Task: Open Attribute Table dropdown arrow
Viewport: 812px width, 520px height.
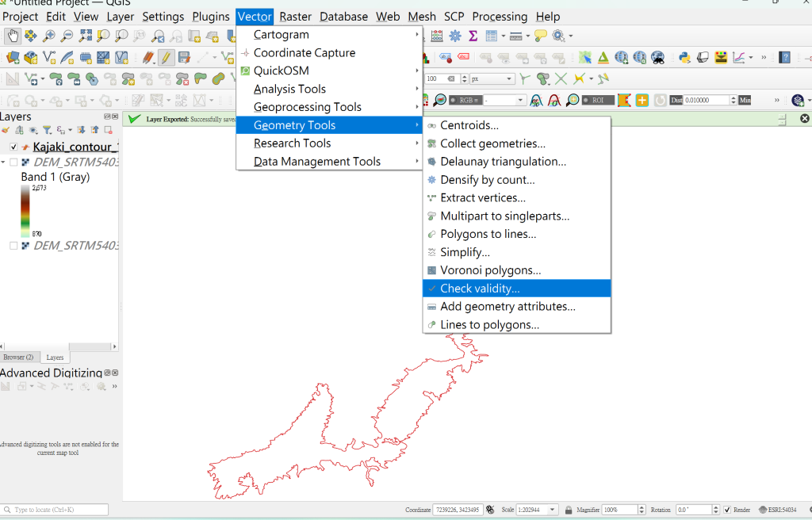Action: [x=503, y=36]
